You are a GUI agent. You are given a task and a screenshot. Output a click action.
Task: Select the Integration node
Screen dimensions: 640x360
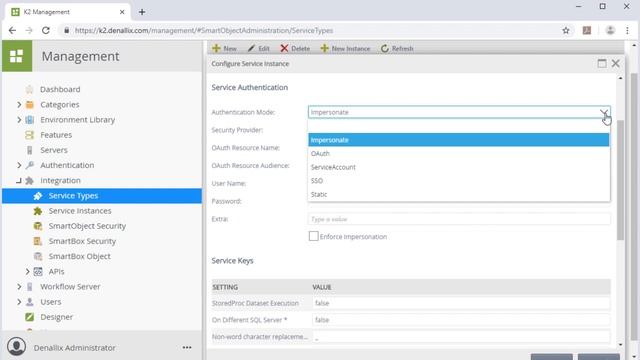pyautogui.click(x=60, y=180)
